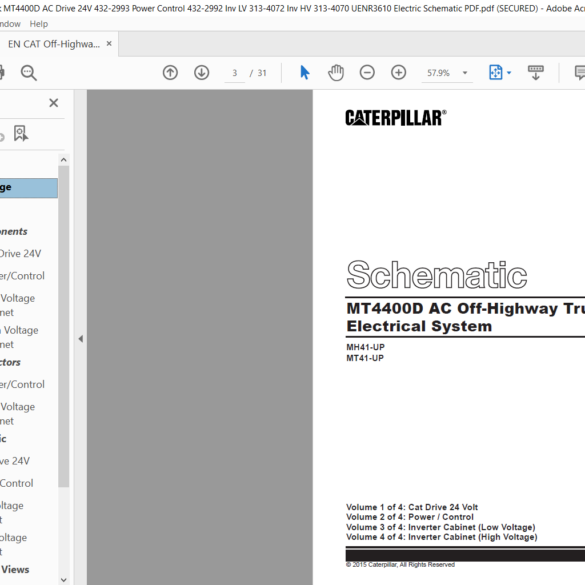This screenshot has width=585, height=585.
Task: Open the Help menu
Action: [x=39, y=24]
